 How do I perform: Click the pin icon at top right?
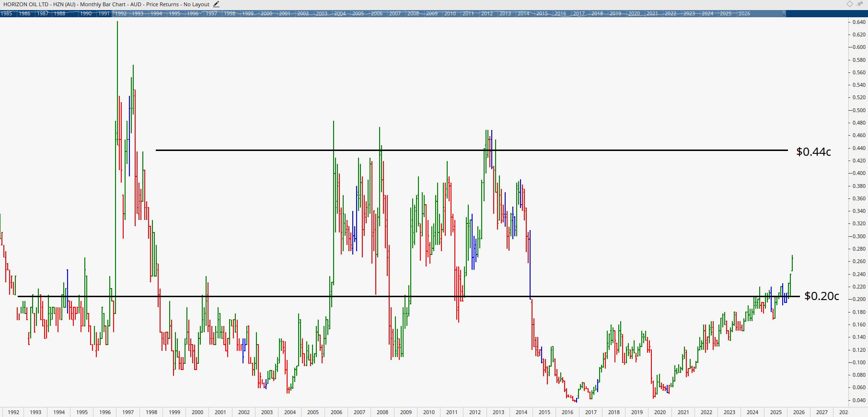point(860,4)
